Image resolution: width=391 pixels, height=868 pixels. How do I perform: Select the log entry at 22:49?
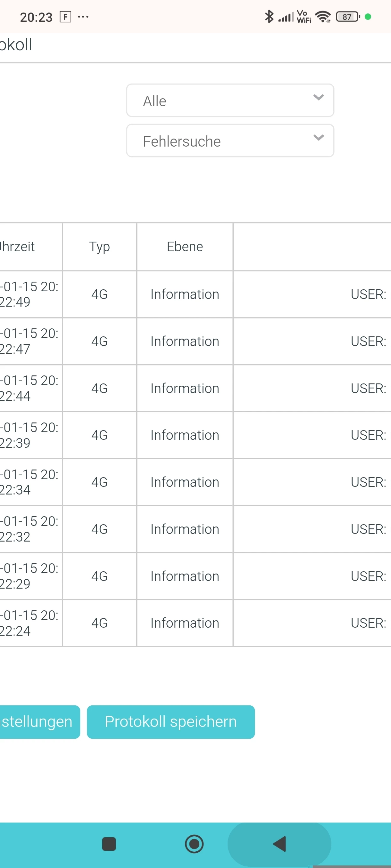click(30, 294)
